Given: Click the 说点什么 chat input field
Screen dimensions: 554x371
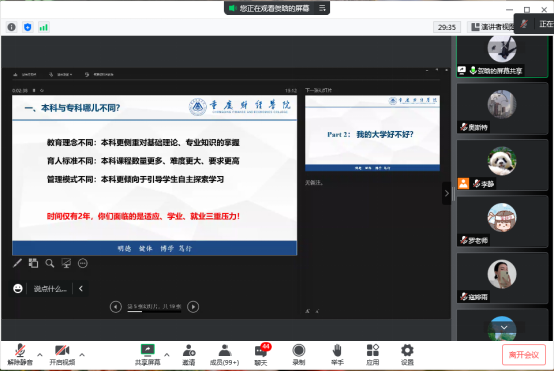Looking at the screenshot, I should (x=50, y=289).
